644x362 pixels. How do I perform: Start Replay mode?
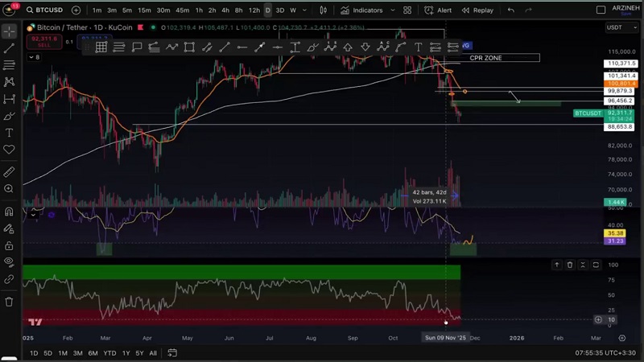click(x=477, y=10)
